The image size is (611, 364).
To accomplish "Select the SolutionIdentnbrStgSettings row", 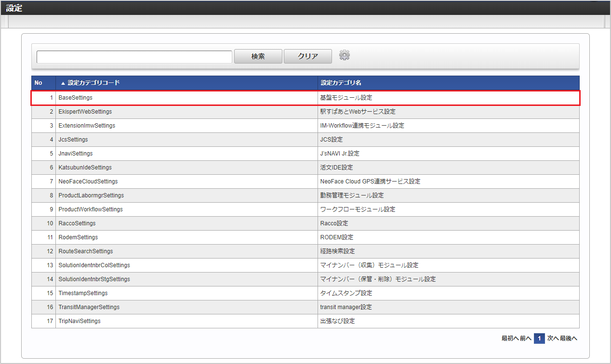I will tap(305, 279).
